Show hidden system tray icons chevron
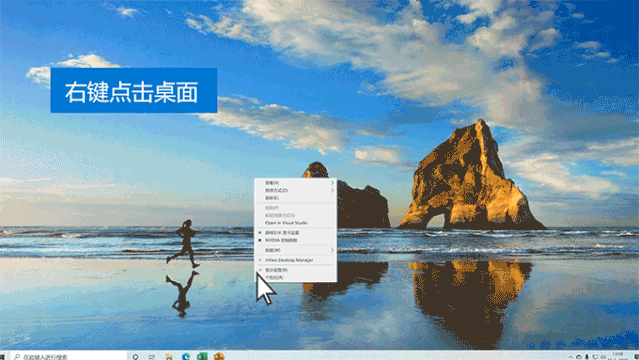The height and width of the screenshot is (360, 639). 571,357
